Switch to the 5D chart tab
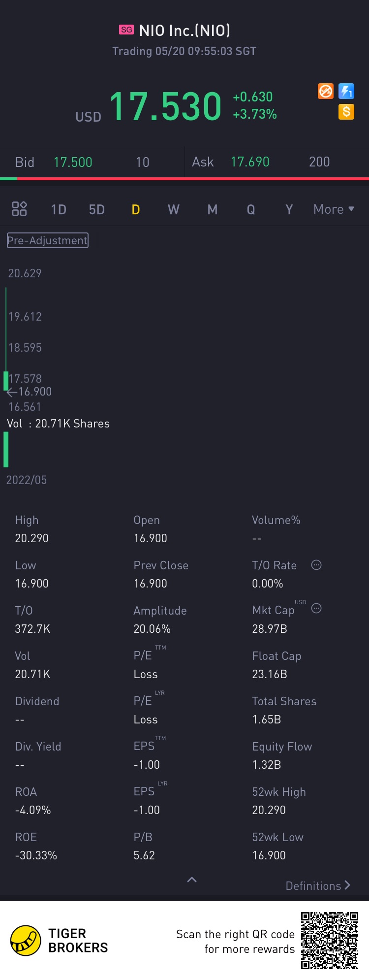This screenshot has width=369, height=980. coord(97,210)
